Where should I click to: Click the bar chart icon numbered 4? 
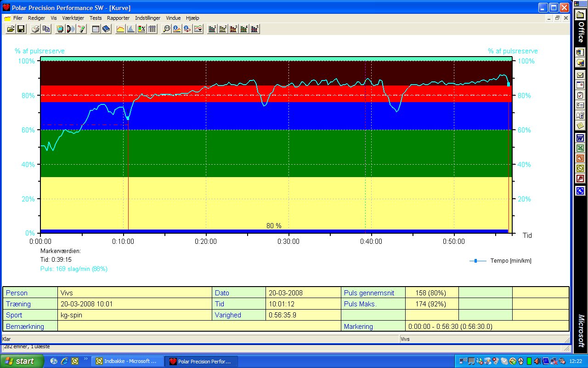click(244, 29)
